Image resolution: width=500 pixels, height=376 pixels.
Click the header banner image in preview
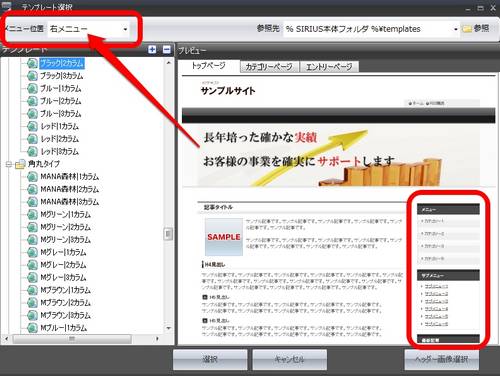[339, 156]
